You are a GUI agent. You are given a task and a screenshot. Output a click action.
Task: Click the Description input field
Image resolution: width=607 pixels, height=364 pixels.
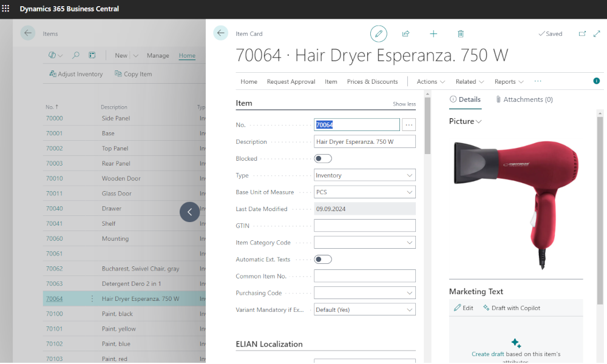(365, 141)
